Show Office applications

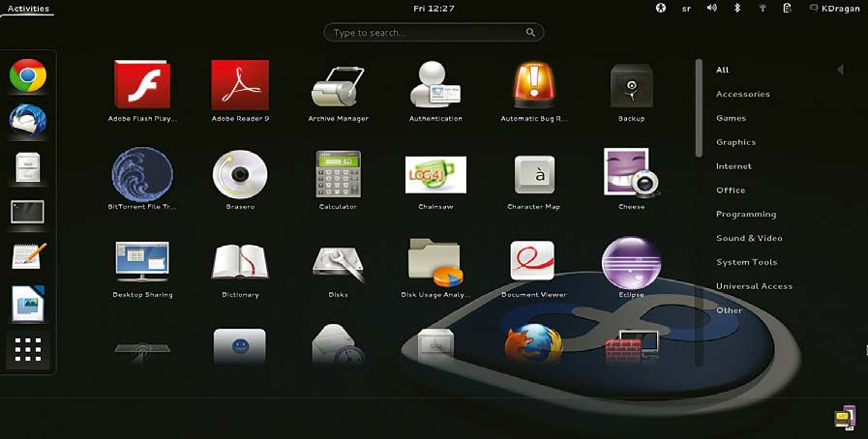[x=731, y=190]
